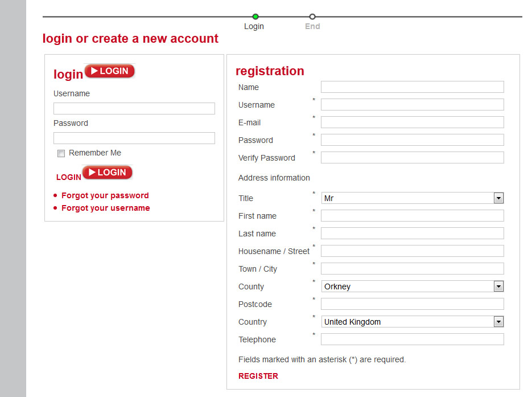Click the login Username input field
This screenshot has height=397, width=532.
pos(134,108)
